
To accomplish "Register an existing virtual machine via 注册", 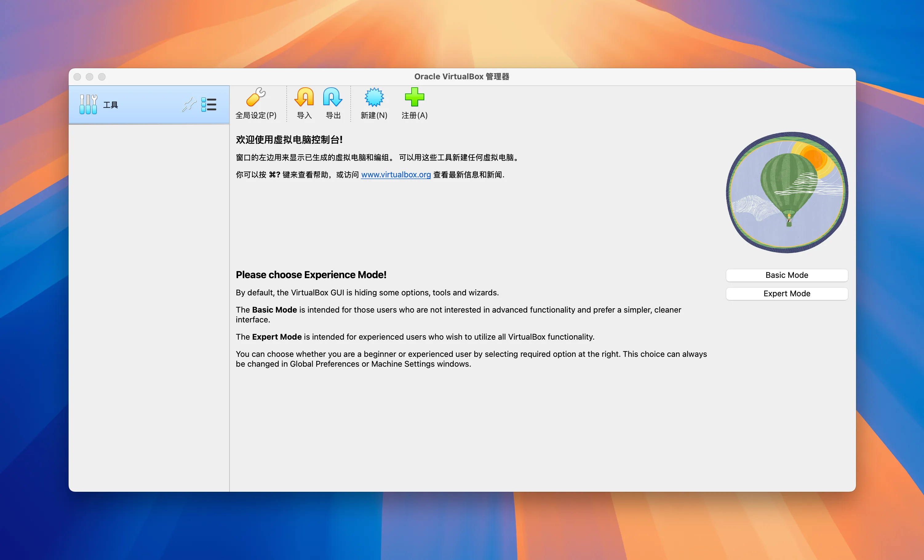I will tap(414, 104).
